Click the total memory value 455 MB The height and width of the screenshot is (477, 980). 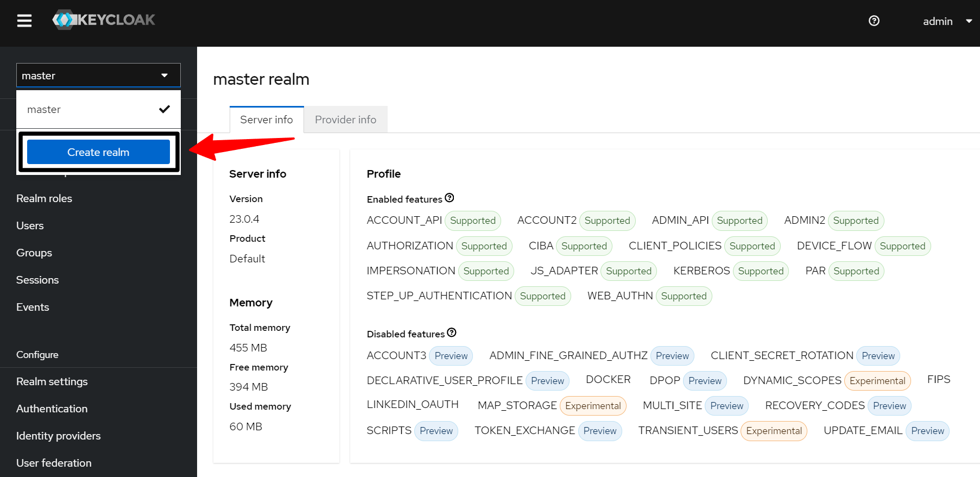click(x=248, y=348)
